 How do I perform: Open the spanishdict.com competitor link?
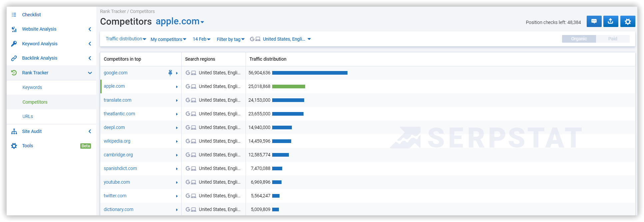pos(120,168)
